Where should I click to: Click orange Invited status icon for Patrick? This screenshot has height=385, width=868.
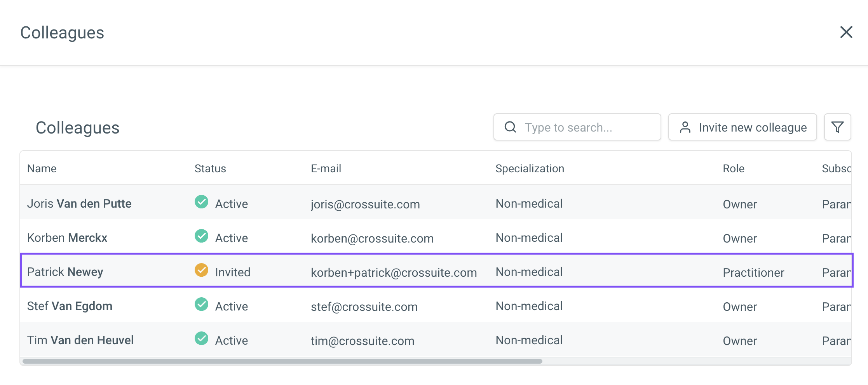[201, 270]
